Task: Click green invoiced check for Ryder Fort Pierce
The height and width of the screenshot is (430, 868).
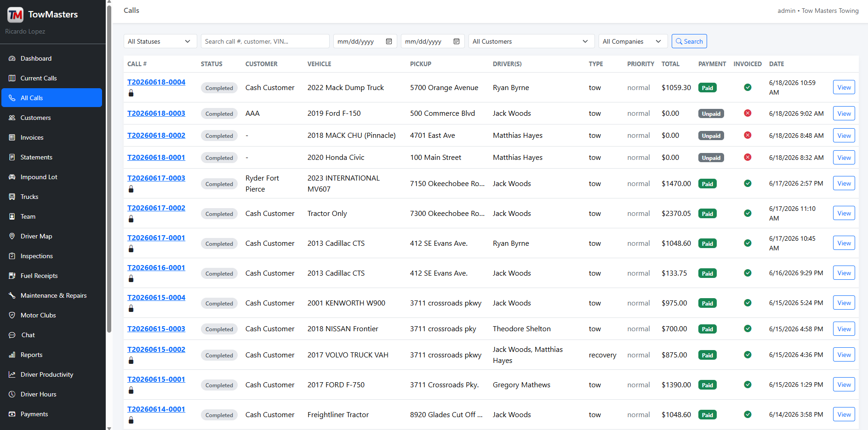Action: pos(748,183)
